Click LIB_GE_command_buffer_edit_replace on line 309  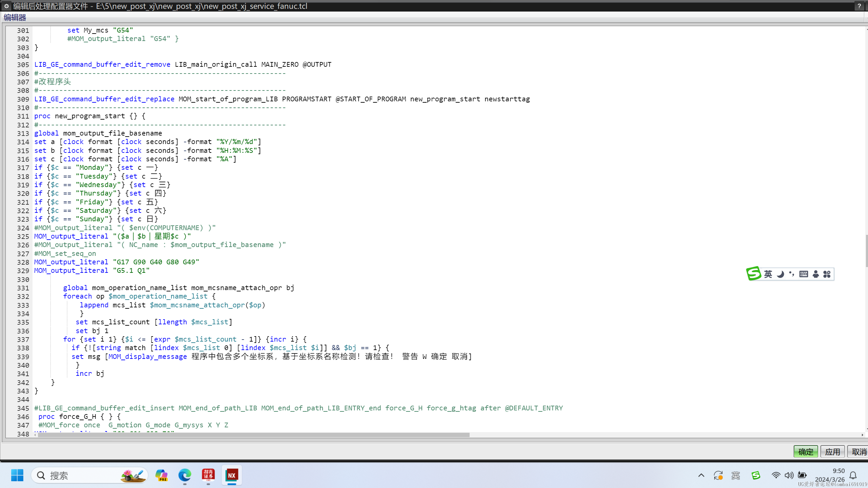(104, 99)
